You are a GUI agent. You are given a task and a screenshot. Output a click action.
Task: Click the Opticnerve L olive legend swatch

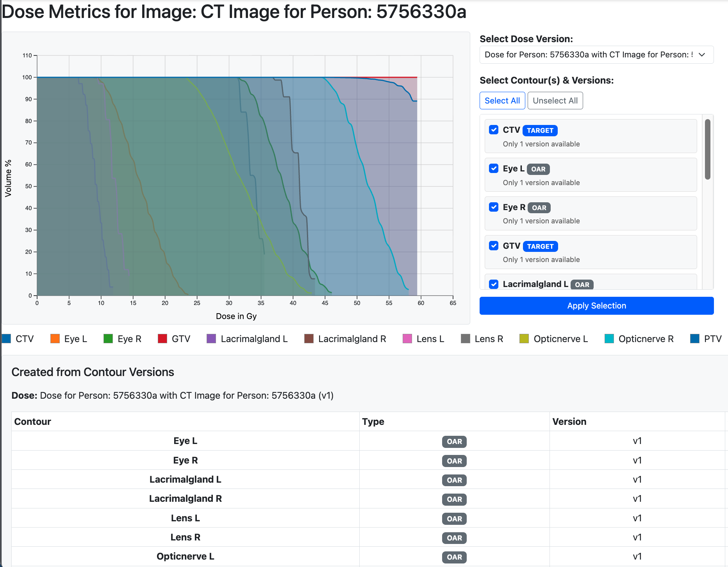pos(524,339)
